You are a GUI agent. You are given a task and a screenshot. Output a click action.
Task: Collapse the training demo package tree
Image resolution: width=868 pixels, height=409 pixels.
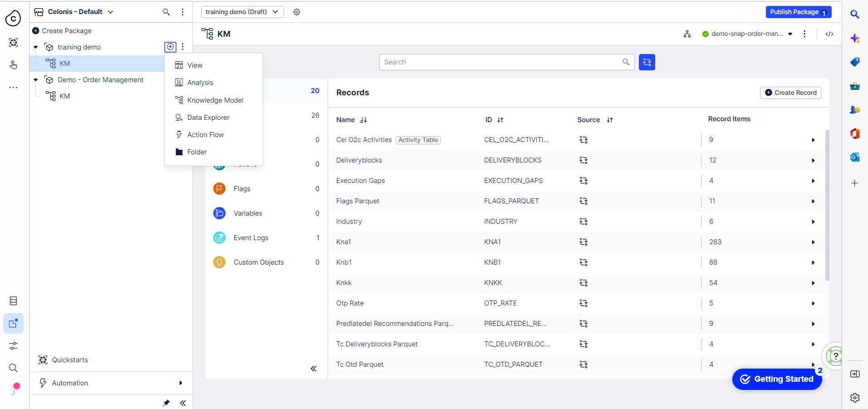coord(36,47)
